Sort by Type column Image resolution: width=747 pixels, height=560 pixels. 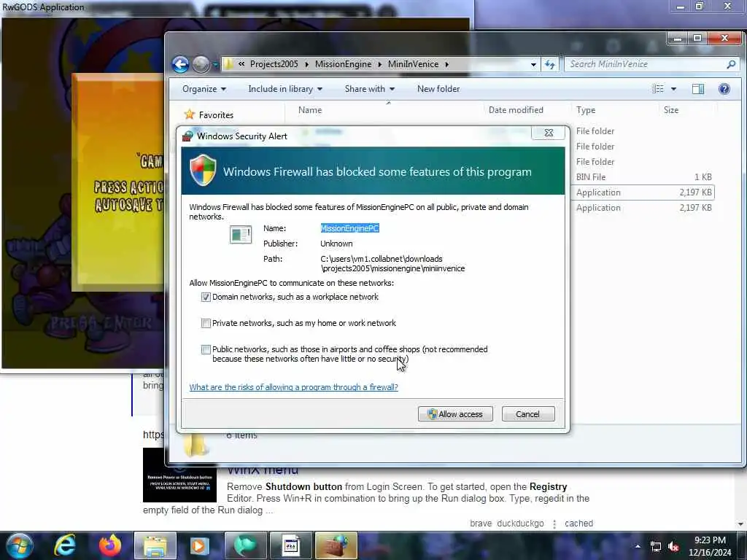(586, 110)
